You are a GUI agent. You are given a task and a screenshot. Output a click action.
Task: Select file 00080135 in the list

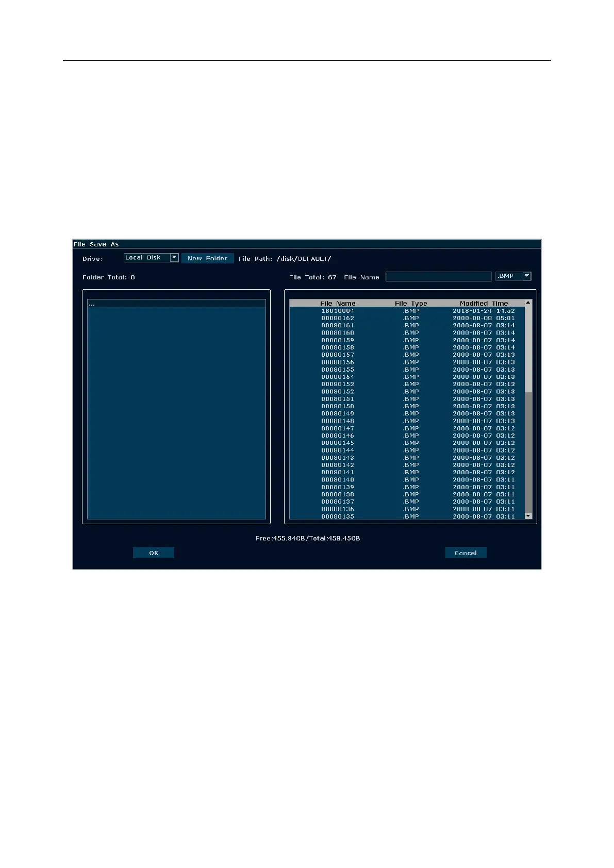coord(407,516)
